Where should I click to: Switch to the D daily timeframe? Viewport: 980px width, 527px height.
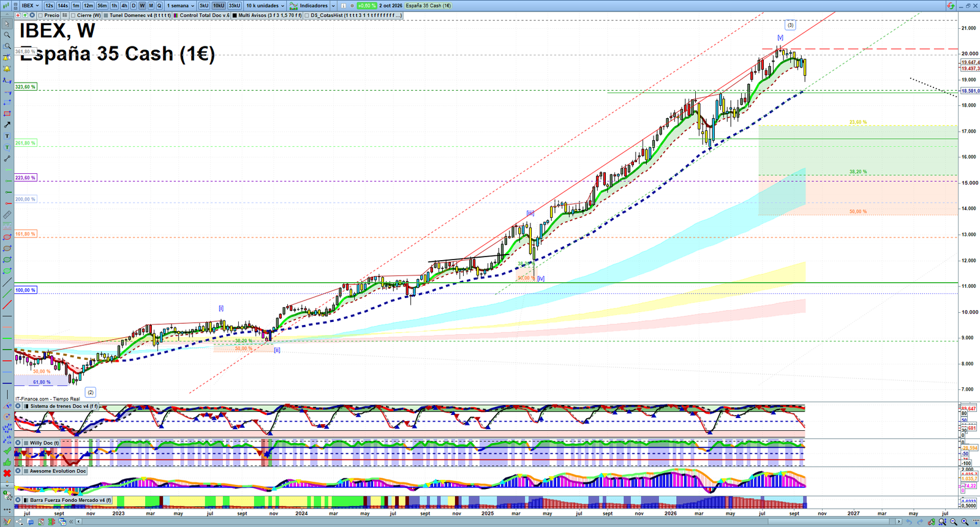point(134,6)
